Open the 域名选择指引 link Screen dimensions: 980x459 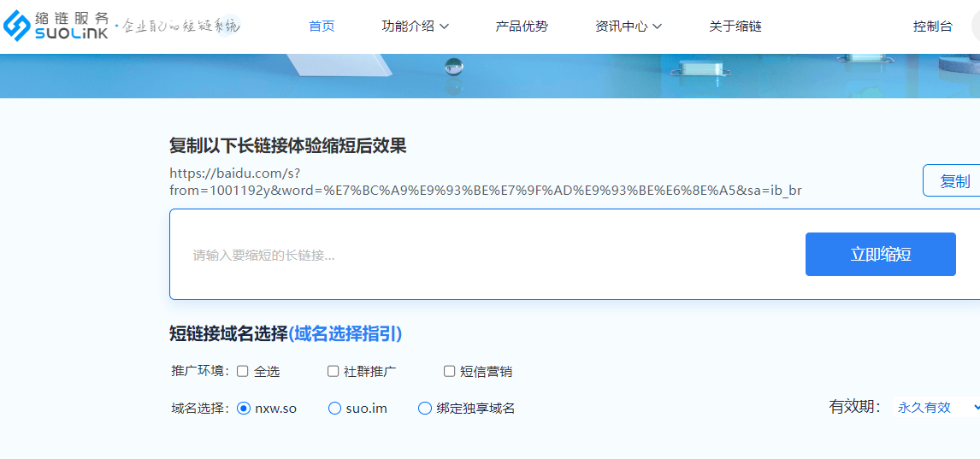[x=345, y=333]
